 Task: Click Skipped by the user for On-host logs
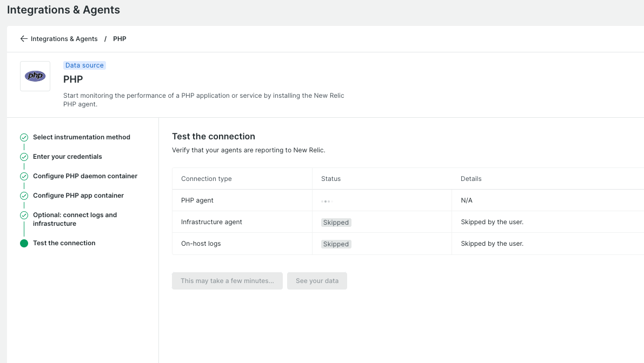(x=492, y=244)
